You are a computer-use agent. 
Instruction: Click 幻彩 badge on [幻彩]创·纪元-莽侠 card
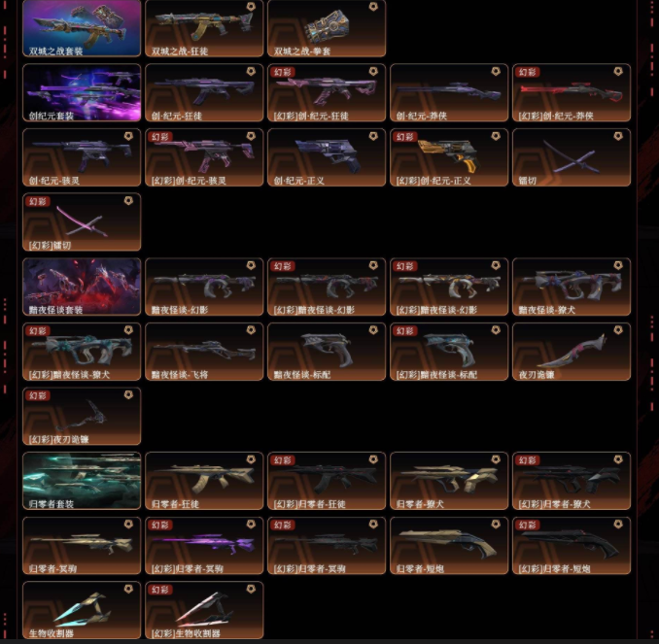pyautogui.click(x=527, y=72)
